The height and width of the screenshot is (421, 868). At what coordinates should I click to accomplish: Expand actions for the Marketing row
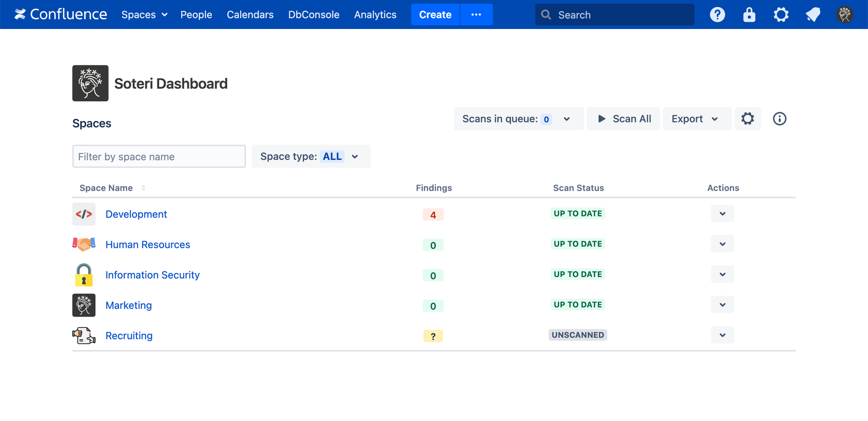coord(722,305)
